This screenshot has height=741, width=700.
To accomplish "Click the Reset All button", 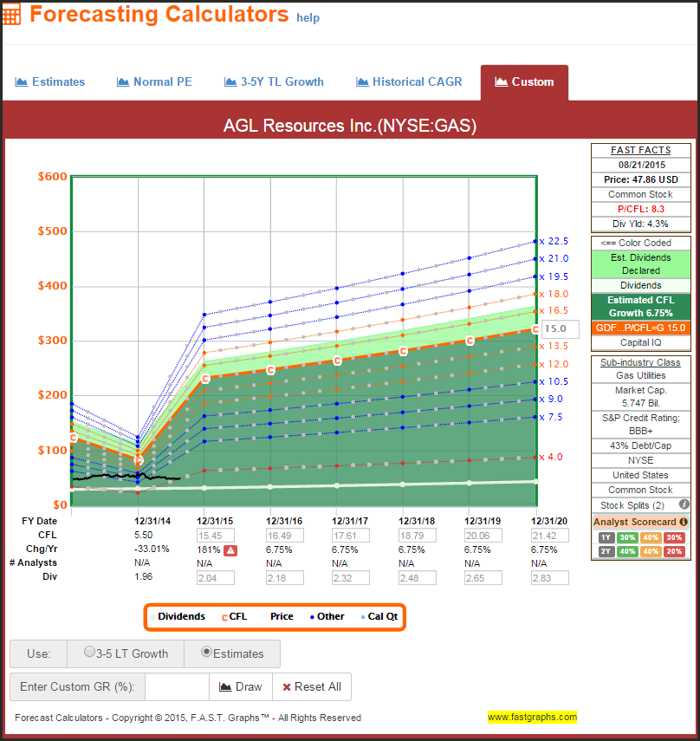I will (311, 686).
